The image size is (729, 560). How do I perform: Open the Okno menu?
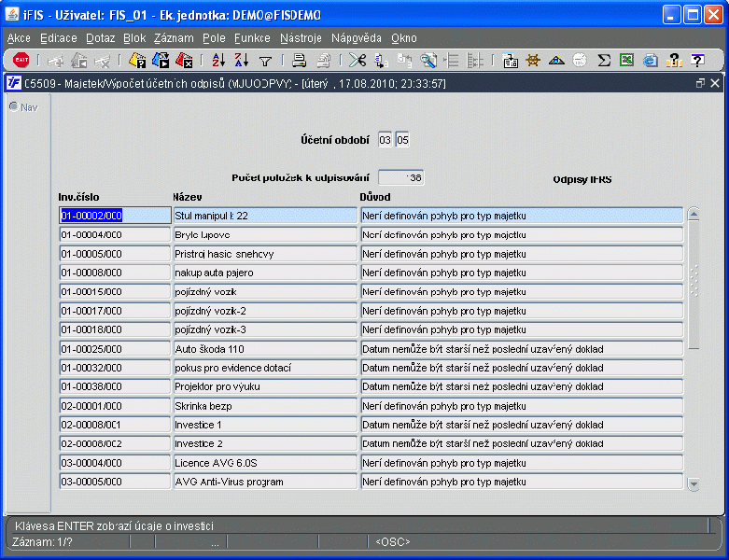tap(404, 38)
